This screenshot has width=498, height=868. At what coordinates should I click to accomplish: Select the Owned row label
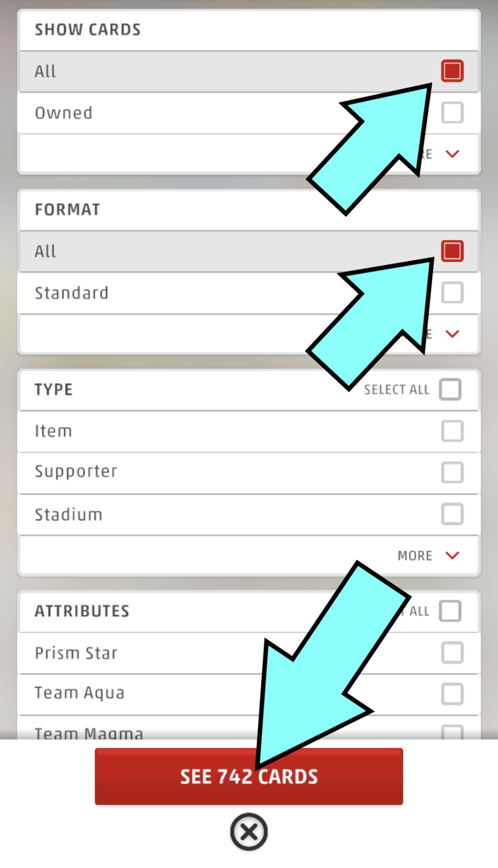(64, 113)
